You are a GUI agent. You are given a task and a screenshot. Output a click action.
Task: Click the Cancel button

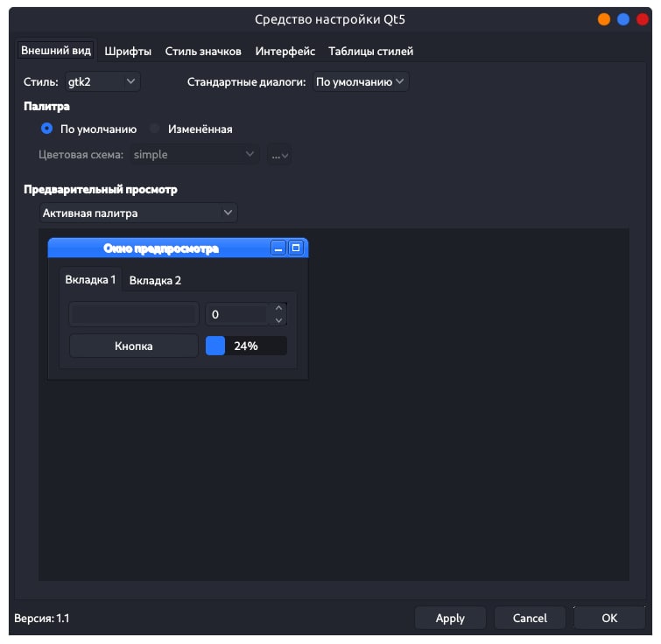pyautogui.click(x=530, y=618)
